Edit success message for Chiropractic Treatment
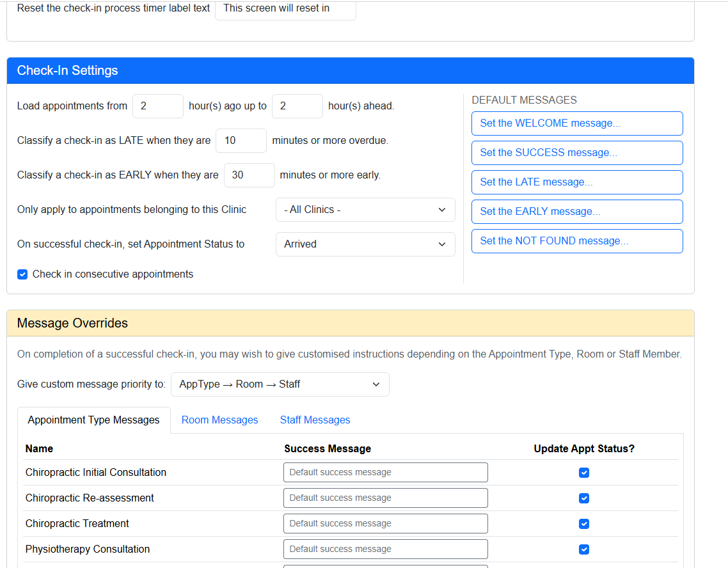The image size is (728, 568). tap(385, 523)
